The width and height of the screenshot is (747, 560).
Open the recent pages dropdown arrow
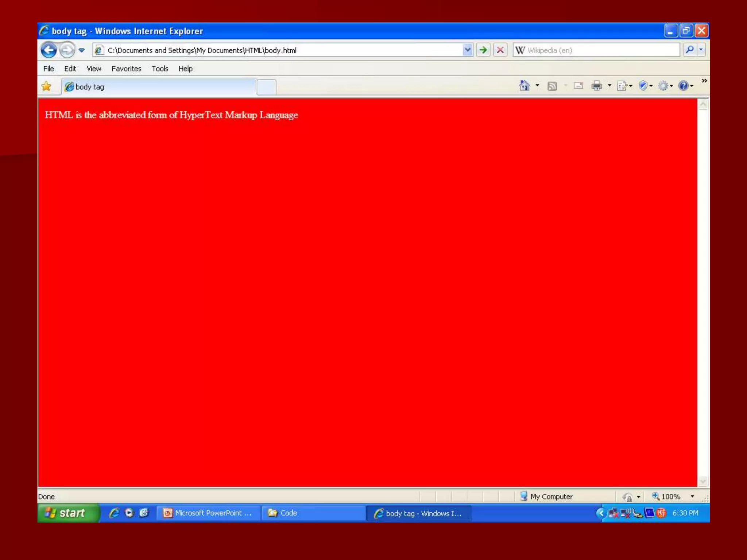[x=82, y=50]
